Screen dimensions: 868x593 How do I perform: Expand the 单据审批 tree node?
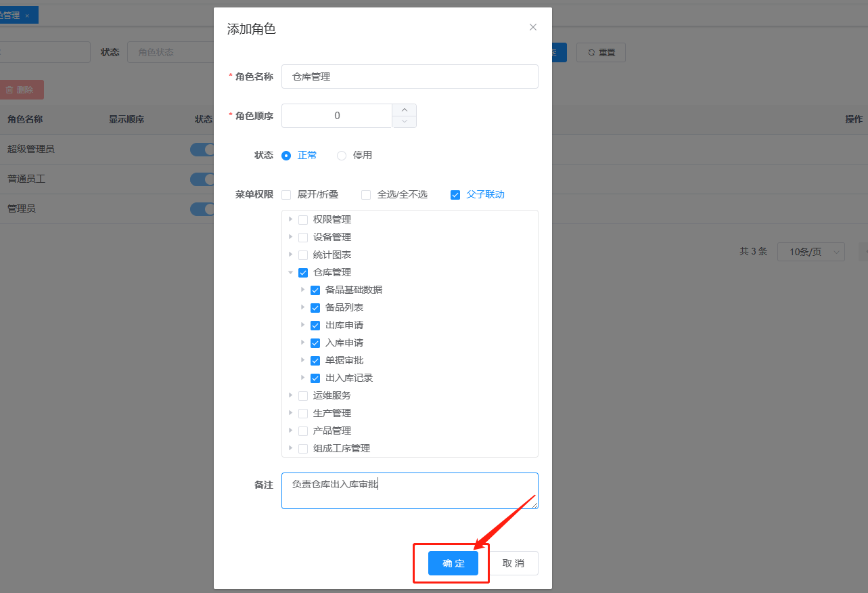(303, 360)
